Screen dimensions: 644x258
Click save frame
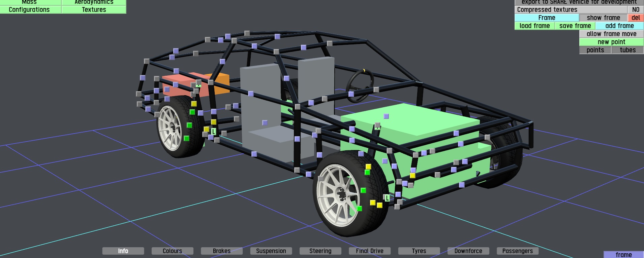575,26
